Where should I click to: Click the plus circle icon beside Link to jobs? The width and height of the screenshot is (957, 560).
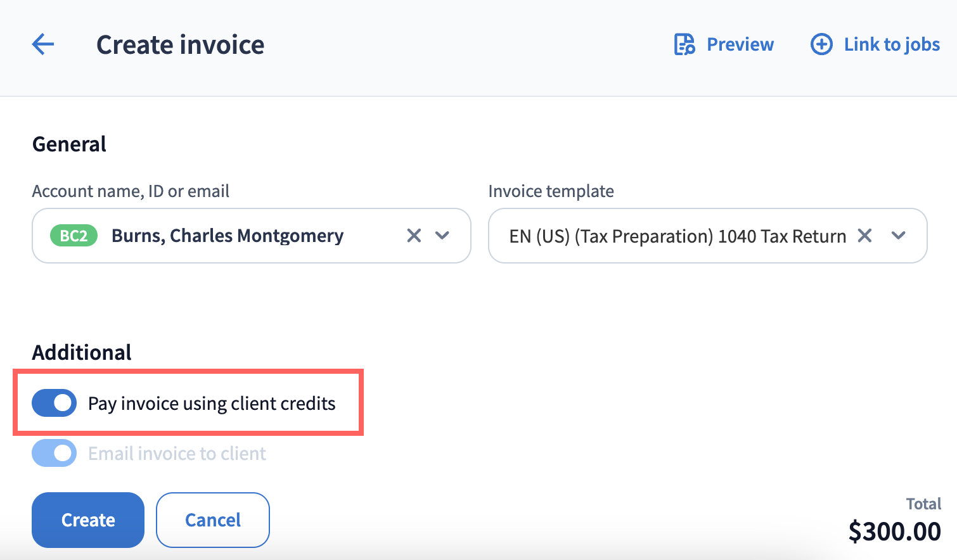(821, 44)
